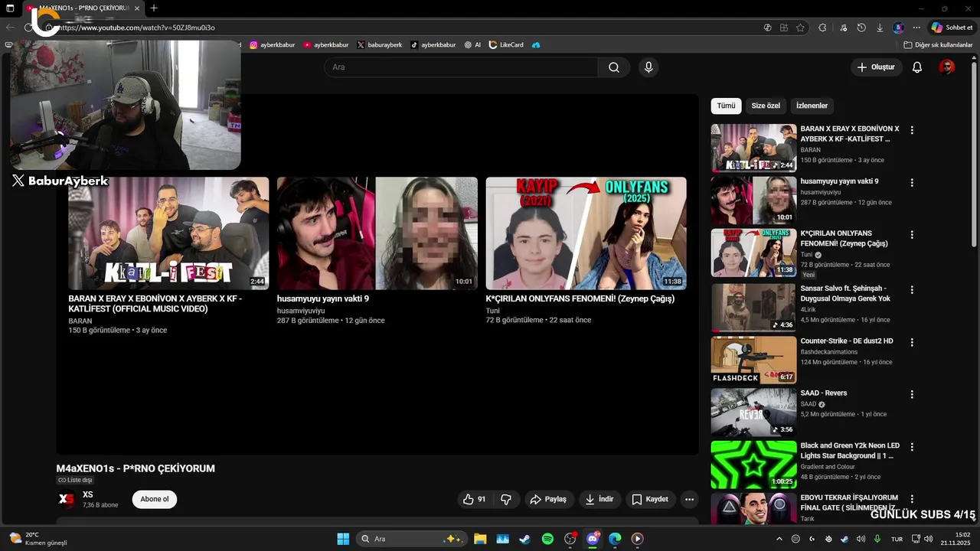Open split screen icon in address bar

[783, 28]
